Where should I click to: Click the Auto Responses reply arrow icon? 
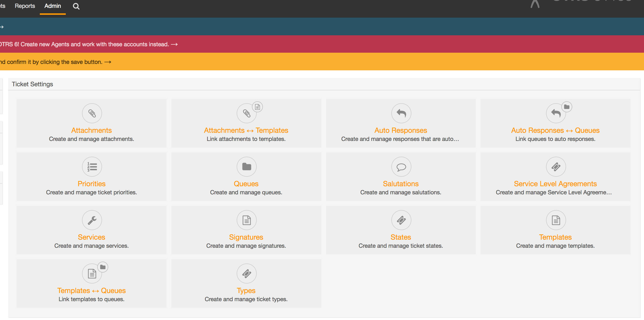(401, 113)
